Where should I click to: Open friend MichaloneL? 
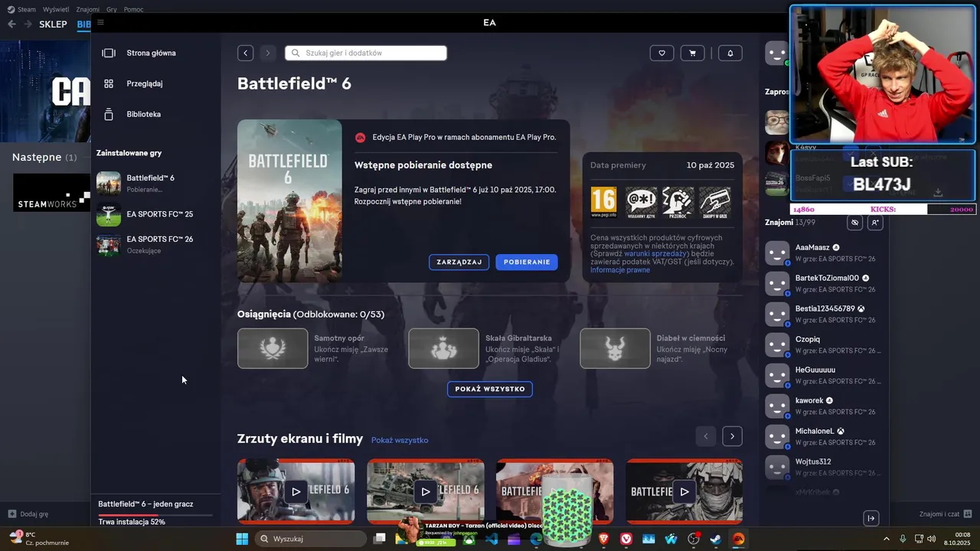[824, 437]
